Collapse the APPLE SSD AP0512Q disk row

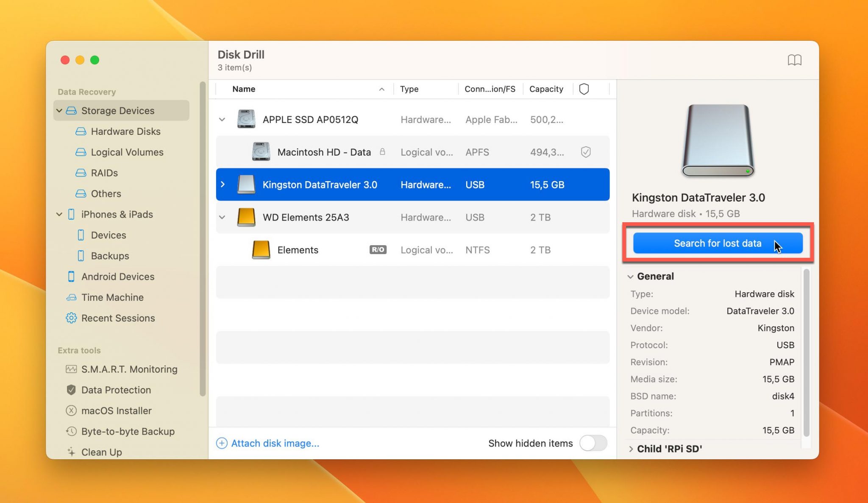(222, 119)
